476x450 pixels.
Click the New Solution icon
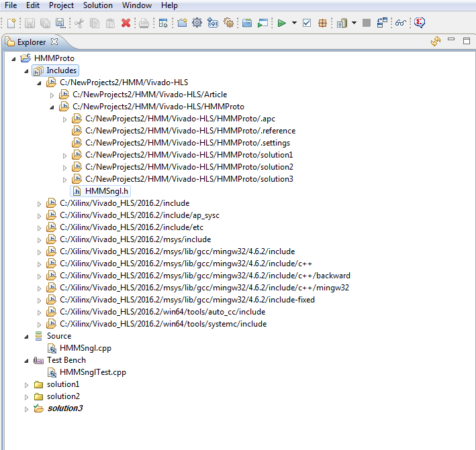[213, 23]
